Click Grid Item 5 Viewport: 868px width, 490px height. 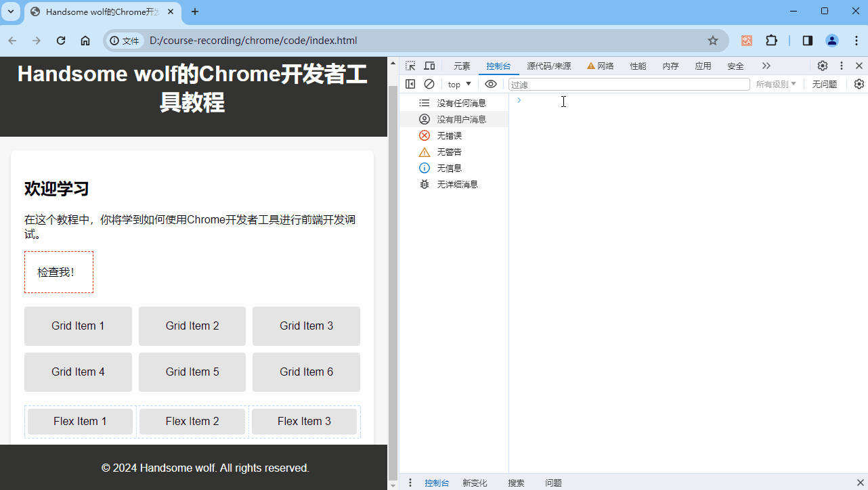point(192,372)
